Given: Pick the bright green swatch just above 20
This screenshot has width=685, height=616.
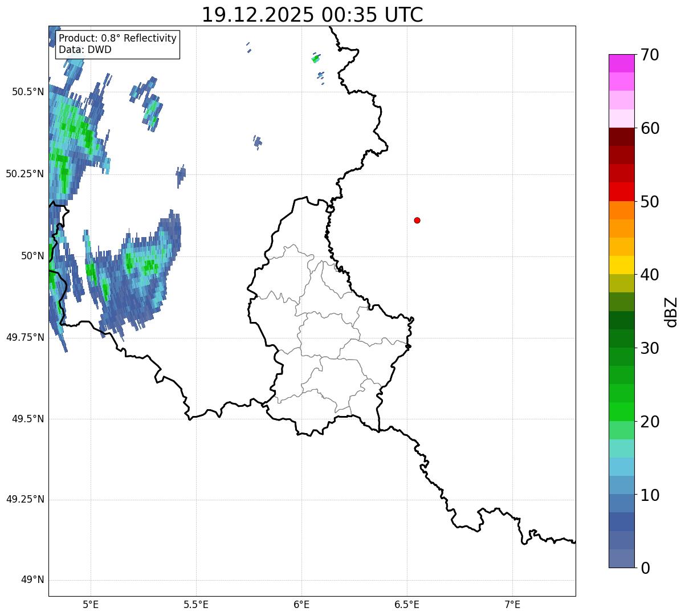Looking at the screenshot, I should click(622, 412).
